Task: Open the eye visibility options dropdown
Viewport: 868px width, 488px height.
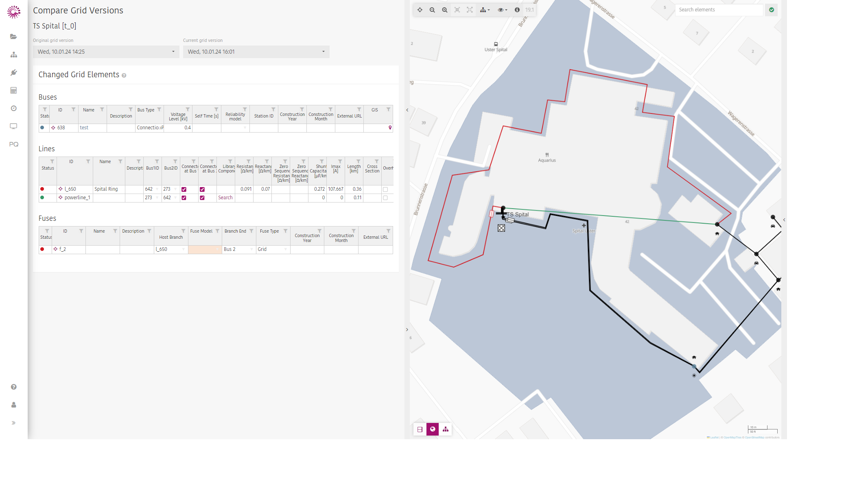Action: pos(502,10)
